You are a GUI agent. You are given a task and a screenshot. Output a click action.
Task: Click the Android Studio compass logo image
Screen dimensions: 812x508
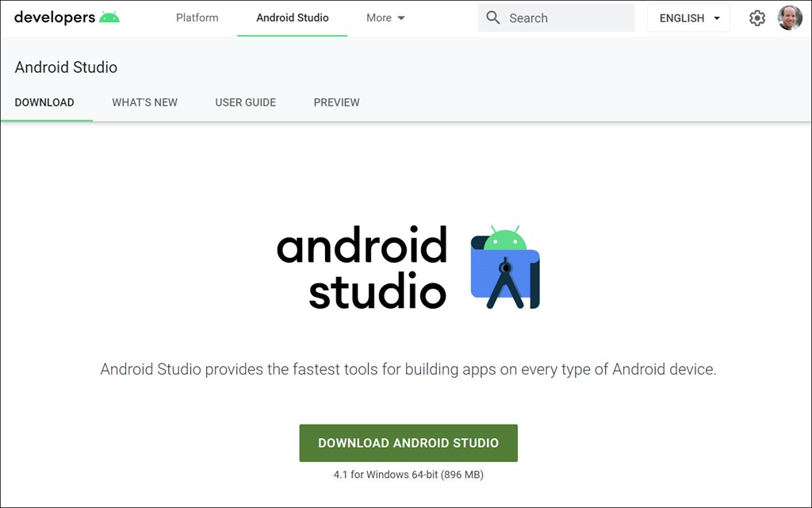505,267
